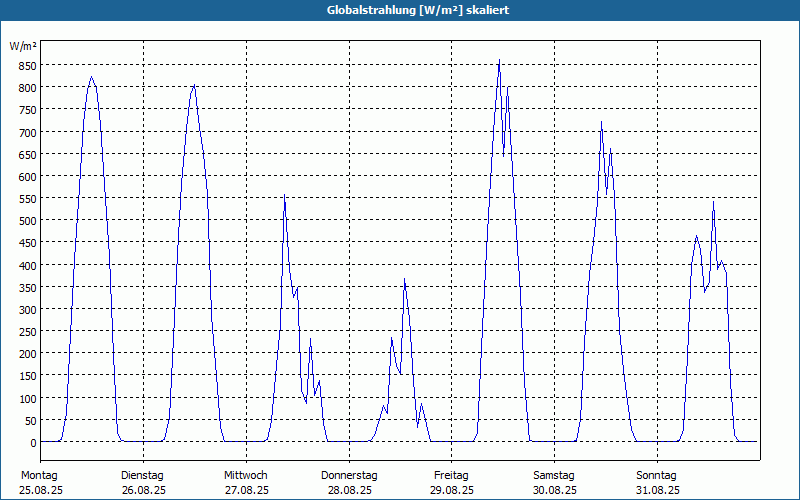Select the 700 axis value
The width and height of the screenshot is (800, 500).
(x=28, y=132)
